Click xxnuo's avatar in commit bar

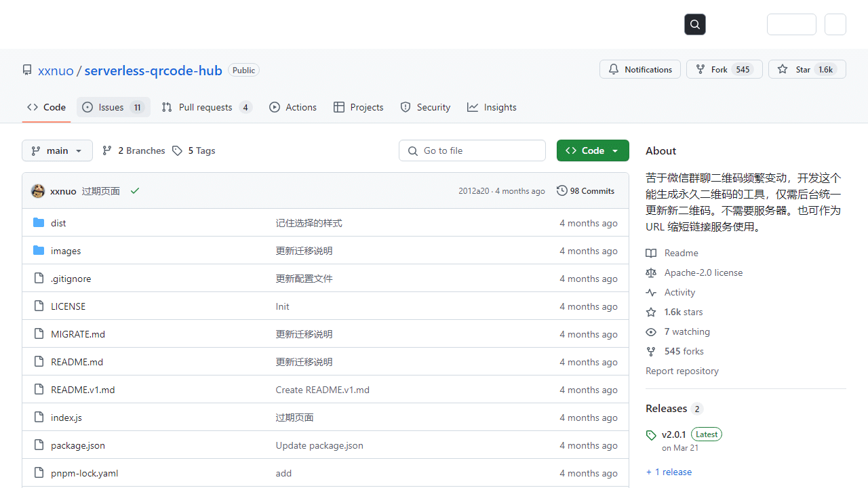(x=38, y=191)
